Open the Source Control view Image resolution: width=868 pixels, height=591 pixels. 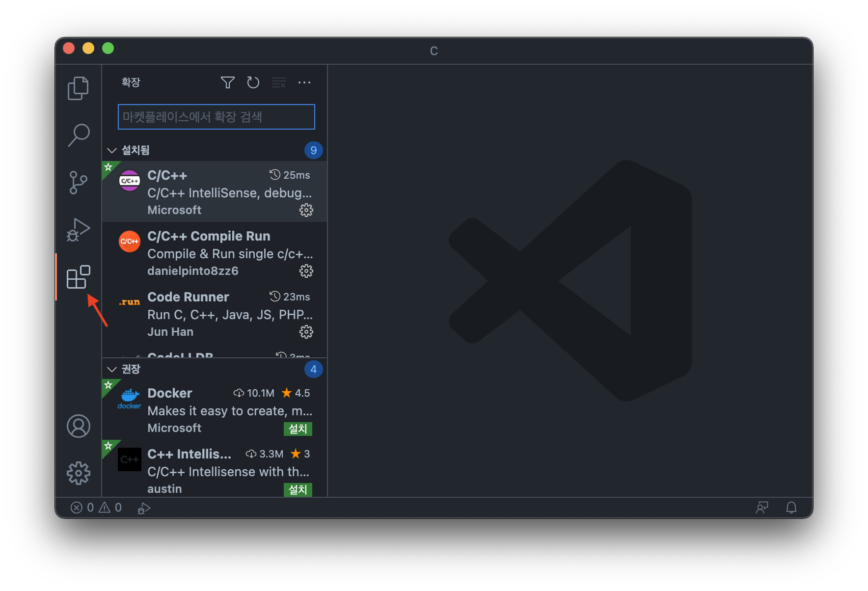(78, 183)
